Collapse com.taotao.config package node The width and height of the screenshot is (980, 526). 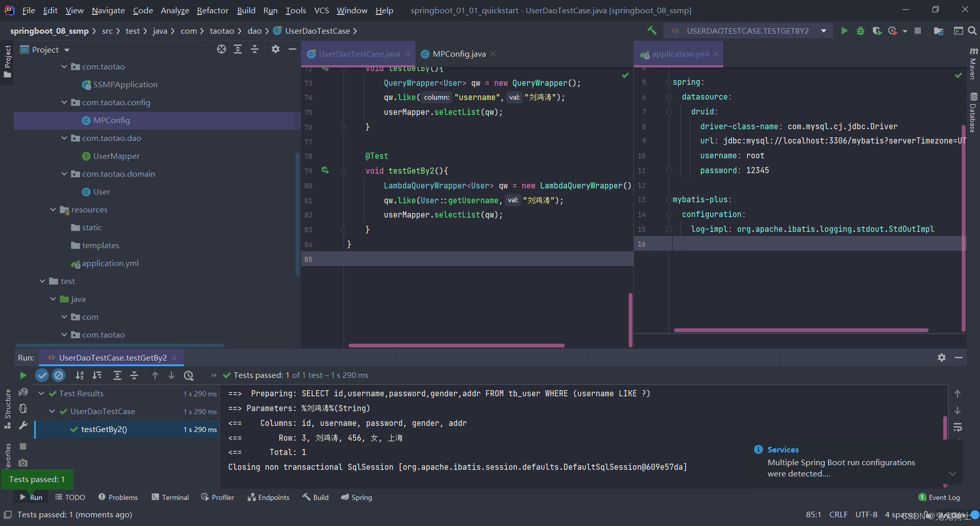64,102
